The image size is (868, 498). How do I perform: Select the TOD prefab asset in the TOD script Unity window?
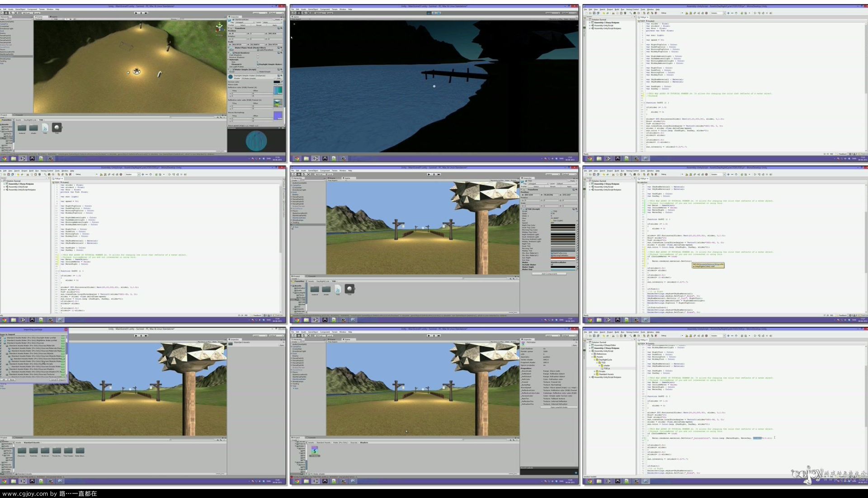(349, 290)
